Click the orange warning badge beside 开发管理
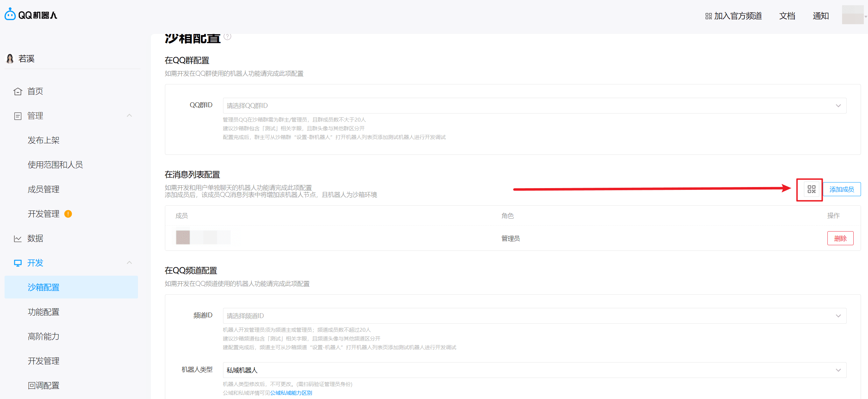The width and height of the screenshot is (868, 399). [x=68, y=214]
